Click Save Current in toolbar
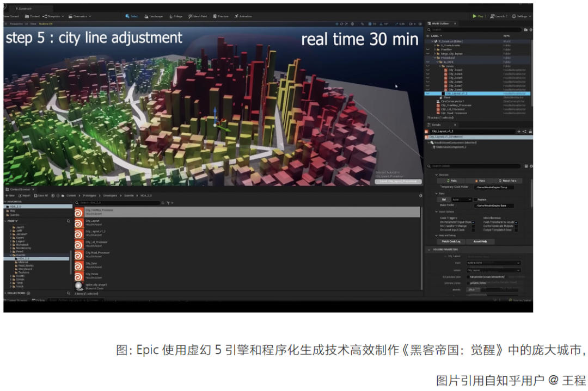 click(11, 16)
